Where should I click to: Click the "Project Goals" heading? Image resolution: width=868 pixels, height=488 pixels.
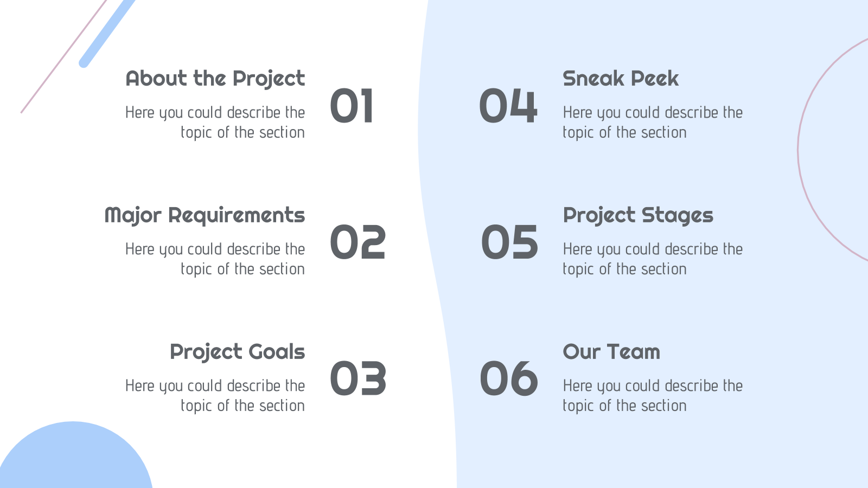coord(237,352)
